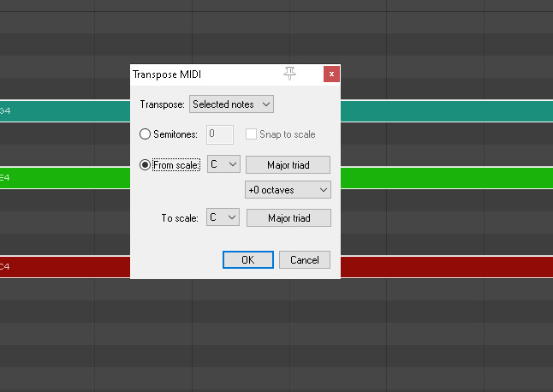The image size is (553, 392).
Task: Click the G4 note right of dialog
Action: 447,110
